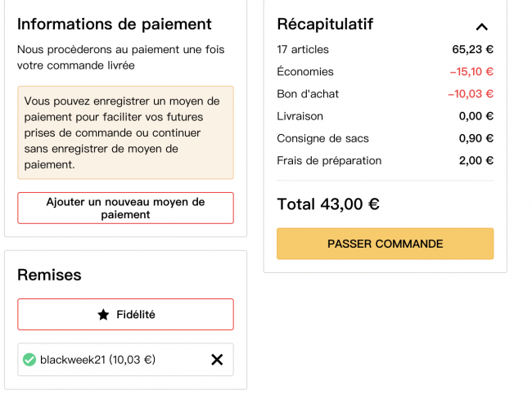Click the Économies –15,10 € value
532x408 pixels.
coord(471,71)
